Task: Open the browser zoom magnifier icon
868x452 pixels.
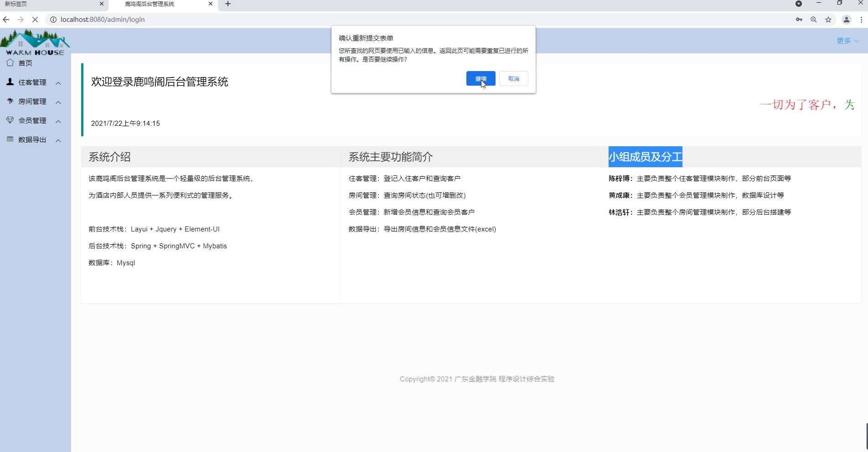Action: pos(813,20)
